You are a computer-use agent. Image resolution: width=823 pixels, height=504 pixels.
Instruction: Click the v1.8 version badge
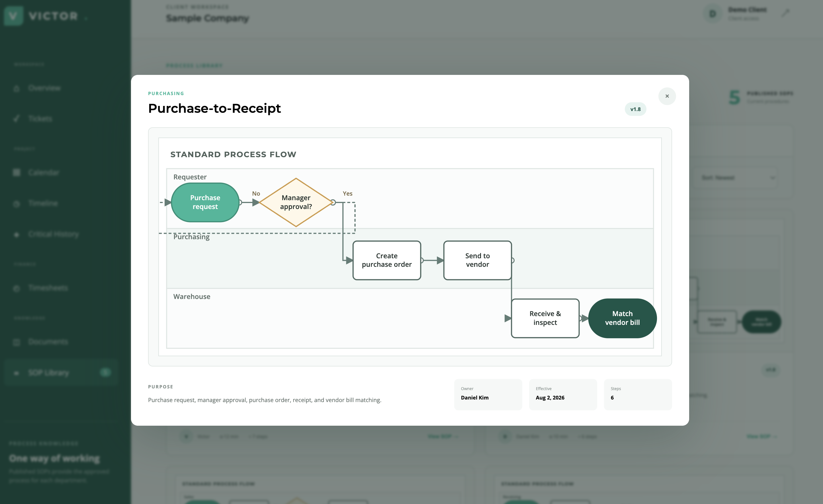click(x=635, y=109)
